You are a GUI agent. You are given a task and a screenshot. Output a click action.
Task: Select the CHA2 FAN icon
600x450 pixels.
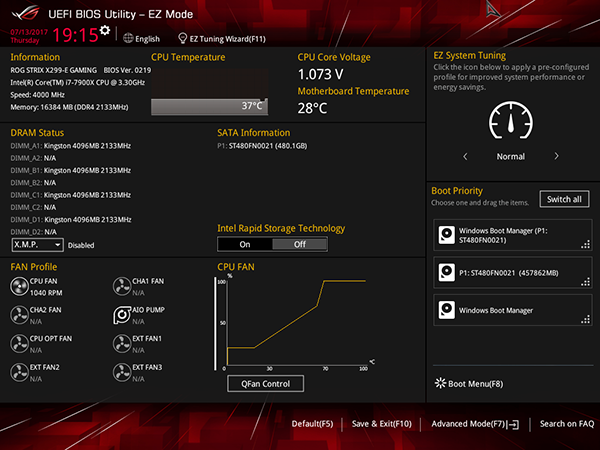19,315
